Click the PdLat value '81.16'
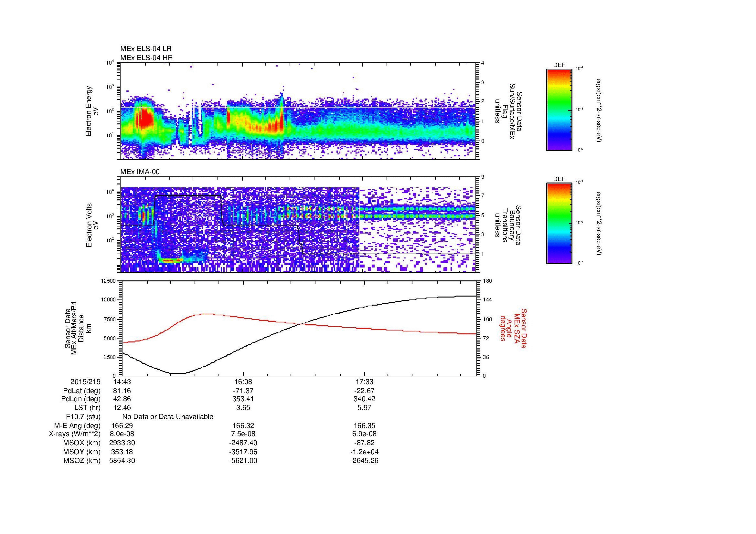 pos(122,391)
